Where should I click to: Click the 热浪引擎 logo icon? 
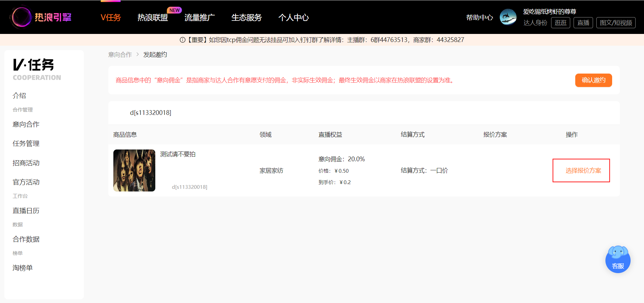tap(21, 17)
